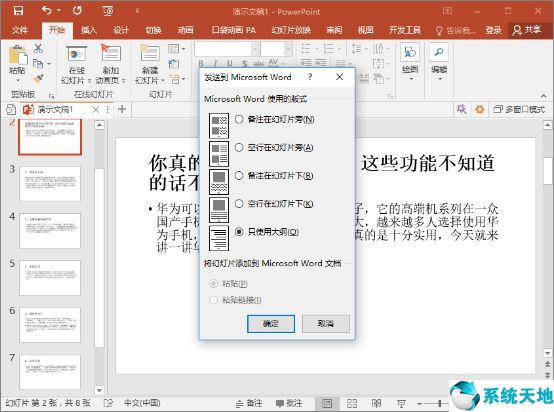Toggle 批注 comments in status bar
Screen dimensions: 554x412
289,403
